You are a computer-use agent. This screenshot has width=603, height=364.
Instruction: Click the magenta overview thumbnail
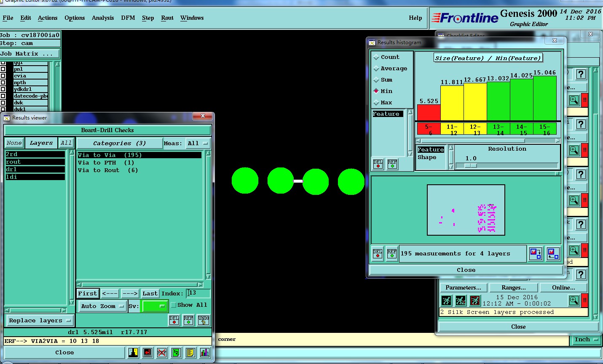pos(466,210)
